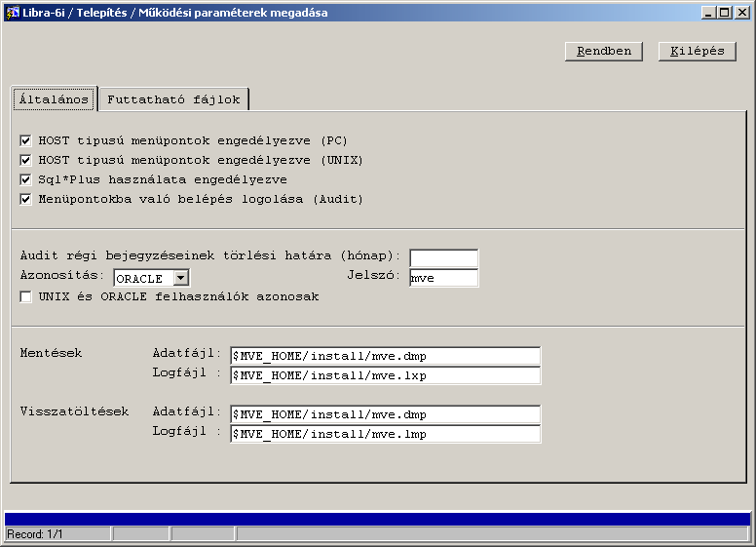Click the Mentések section label

click(51, 353)
